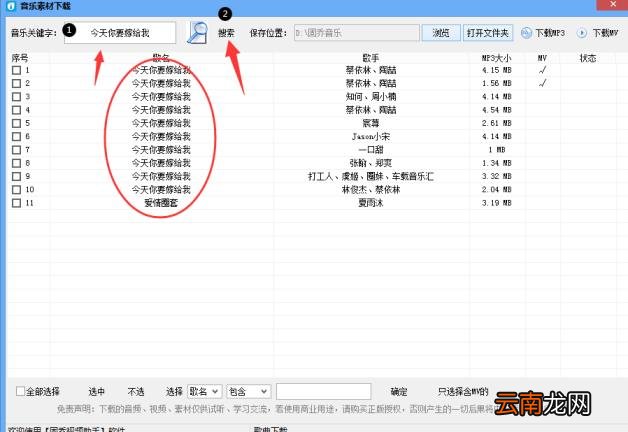Click singer 张韵、郑爽 cell
This screenshot has height=432, width=628.
click(x=371, y=163)
